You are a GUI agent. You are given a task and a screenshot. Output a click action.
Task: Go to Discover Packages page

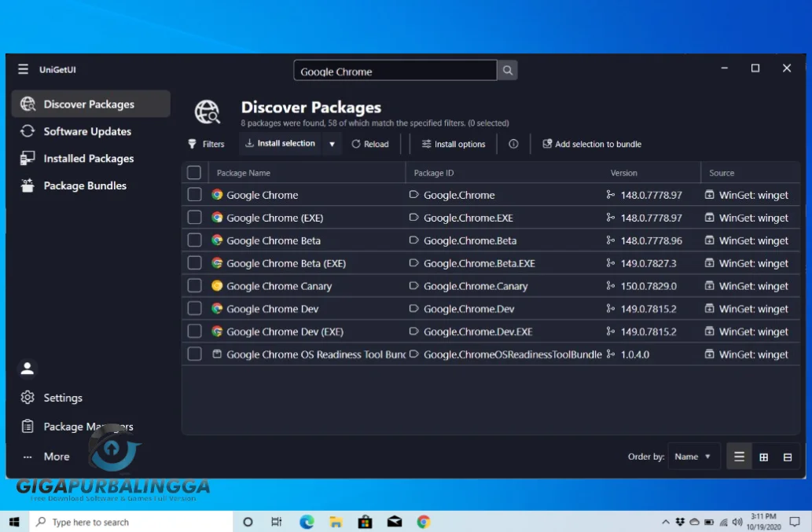point(90,104)
